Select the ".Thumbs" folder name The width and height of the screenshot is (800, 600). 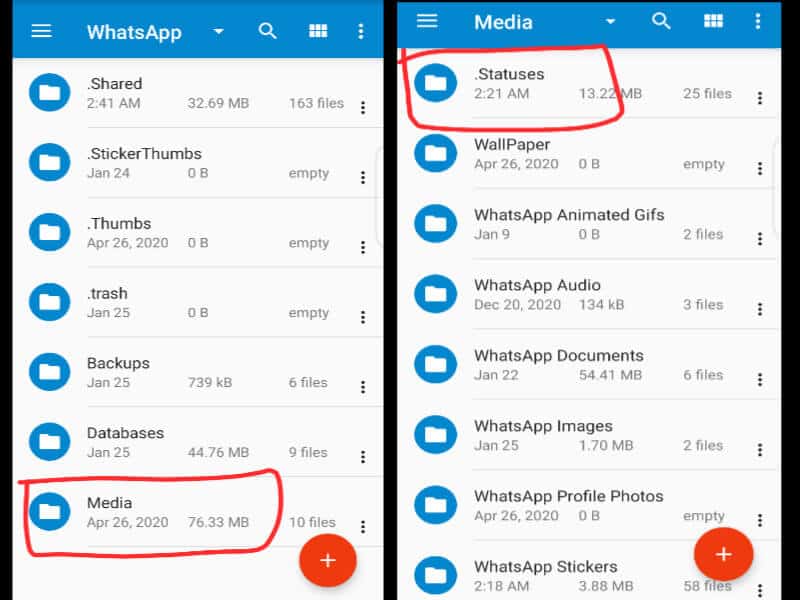point(119,223)
